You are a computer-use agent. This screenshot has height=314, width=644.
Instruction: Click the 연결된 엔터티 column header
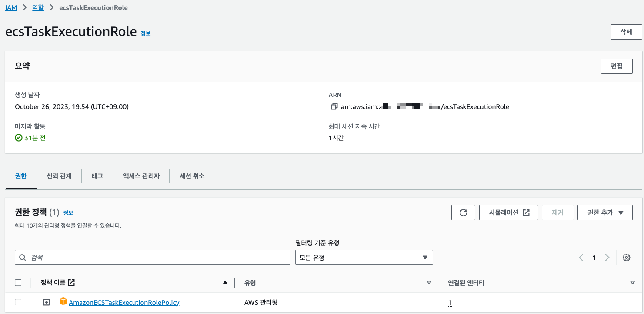click(466, 283)
